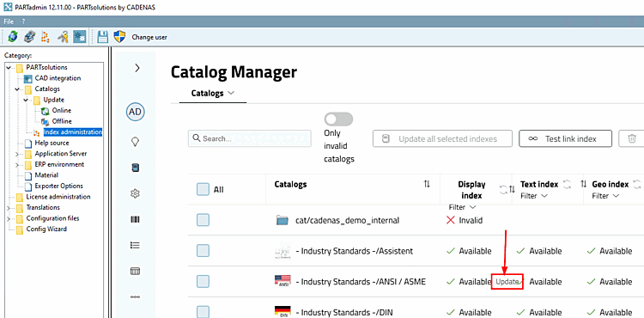Click the highlighted gears toolbar icon
Image resolution: width=644 pixels, height=318 pixels.
(x=79, y=37)
